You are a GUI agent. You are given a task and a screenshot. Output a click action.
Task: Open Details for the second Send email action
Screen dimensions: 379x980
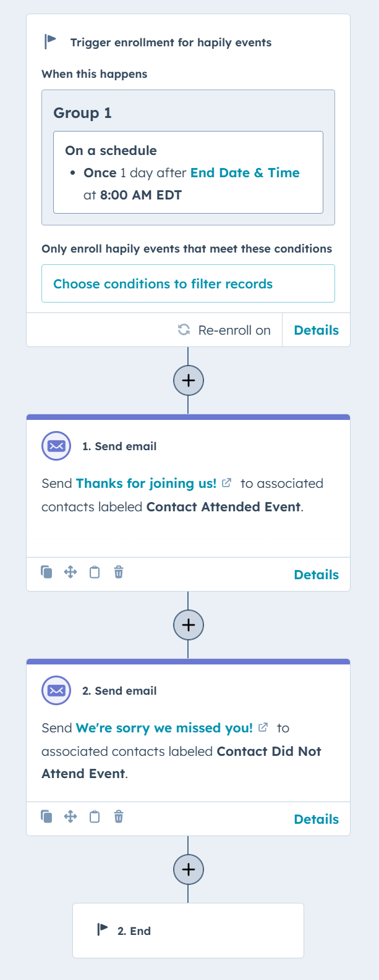[317, 819]
